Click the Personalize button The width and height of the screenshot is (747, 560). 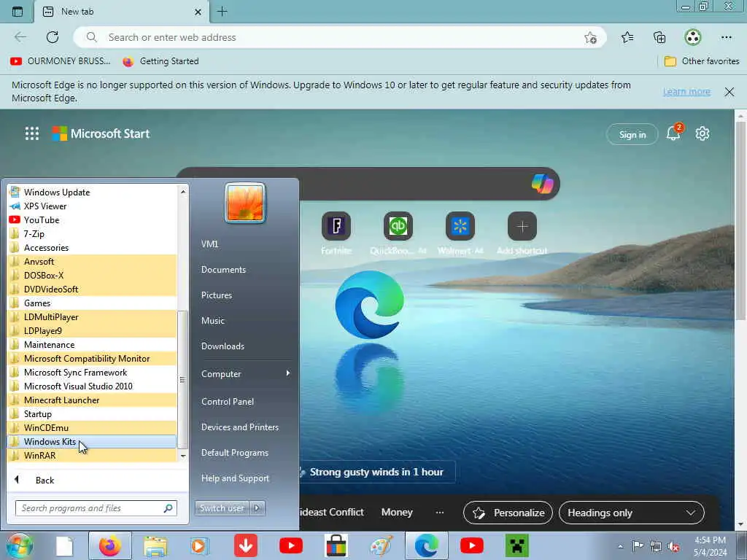pyautogui.click(x=508, y=513)
